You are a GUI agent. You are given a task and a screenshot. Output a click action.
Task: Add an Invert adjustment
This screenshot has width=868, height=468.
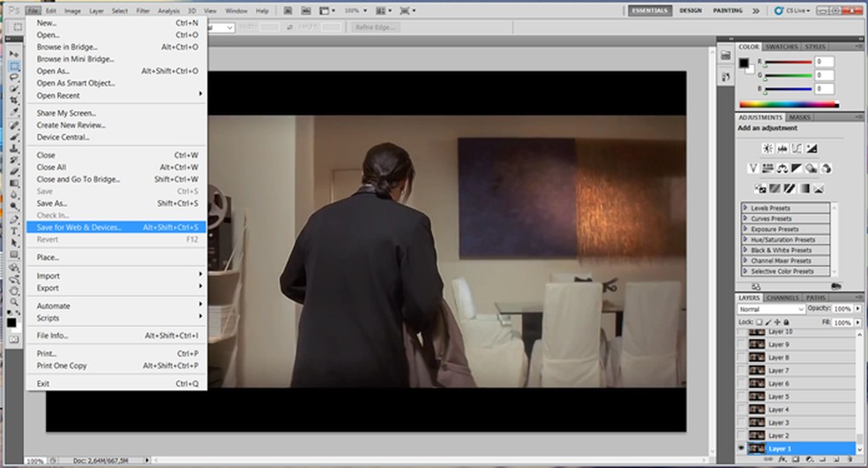pos(760,189)
